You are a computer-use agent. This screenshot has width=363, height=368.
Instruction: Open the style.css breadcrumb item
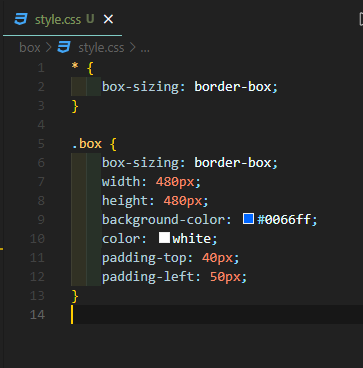(101, 48)
